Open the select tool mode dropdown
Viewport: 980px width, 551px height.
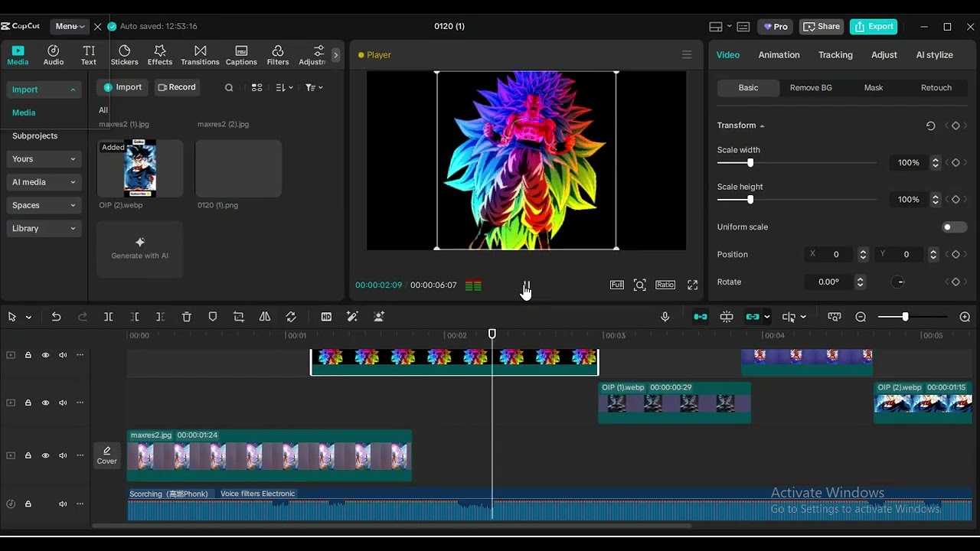click(28, 317)
